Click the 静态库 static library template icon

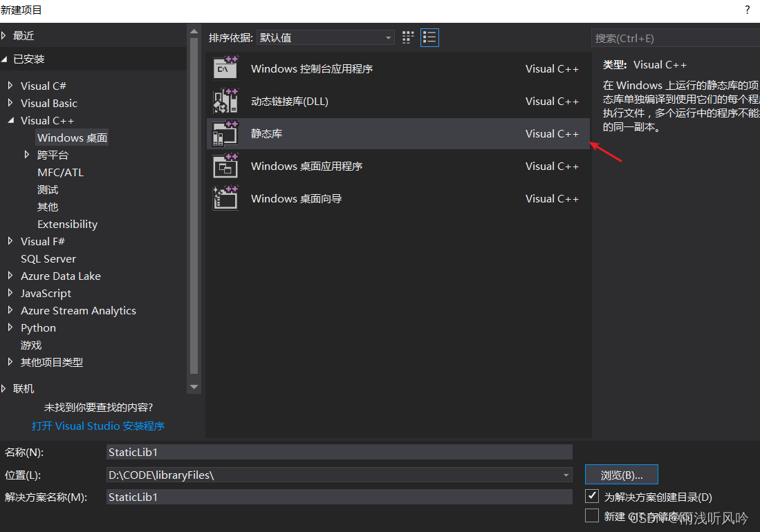tap(225, 133)
